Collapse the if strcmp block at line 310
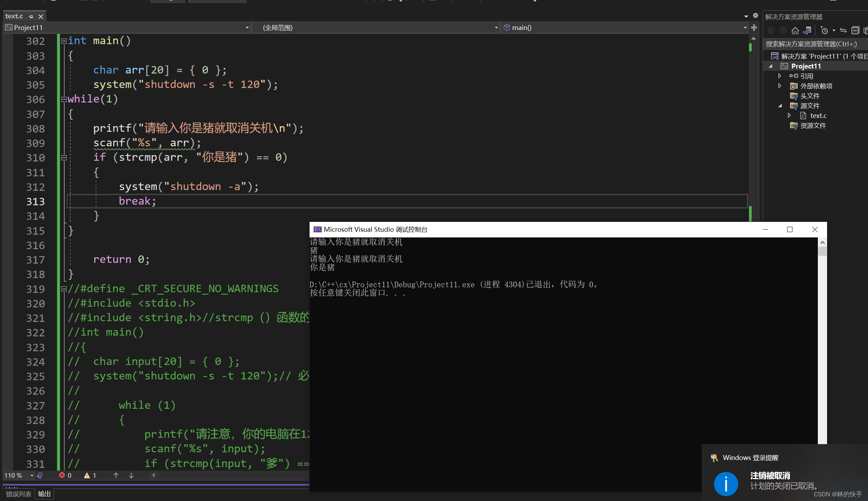 point(64,158)
